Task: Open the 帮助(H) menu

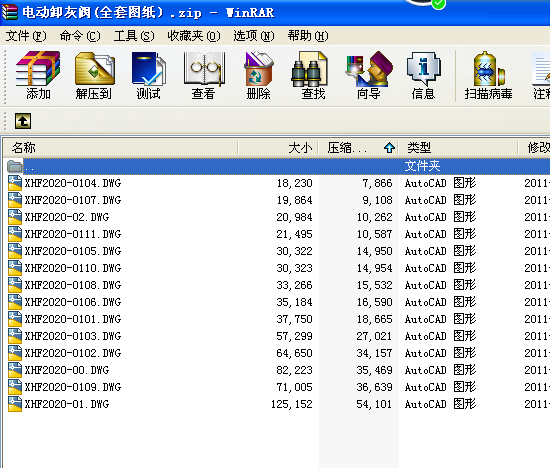Action: pyautogui.click(x=308, y=36)
